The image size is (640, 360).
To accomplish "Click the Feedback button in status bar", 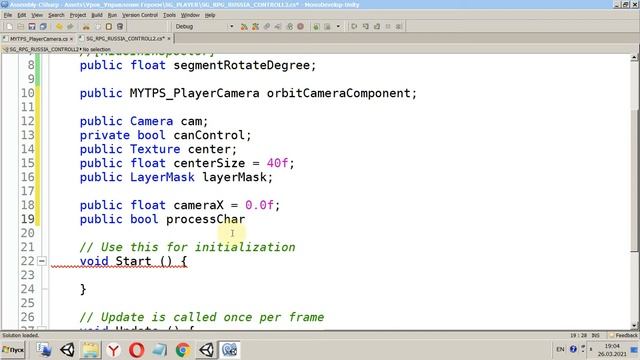I will click(x=623, y=335).
